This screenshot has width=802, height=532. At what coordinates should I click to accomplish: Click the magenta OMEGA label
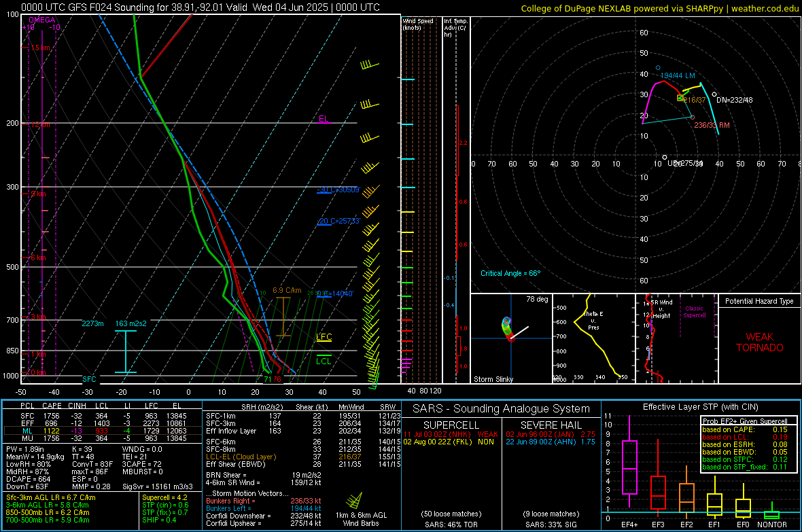[41, 20]
